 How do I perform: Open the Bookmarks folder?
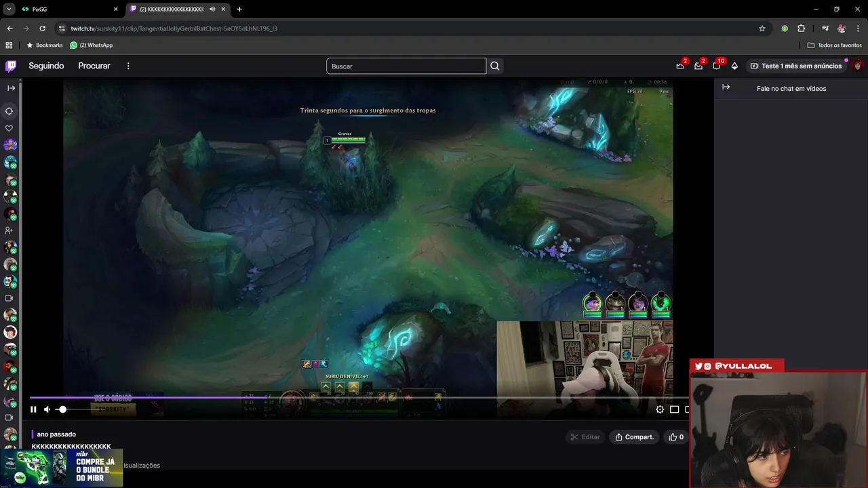44,45
